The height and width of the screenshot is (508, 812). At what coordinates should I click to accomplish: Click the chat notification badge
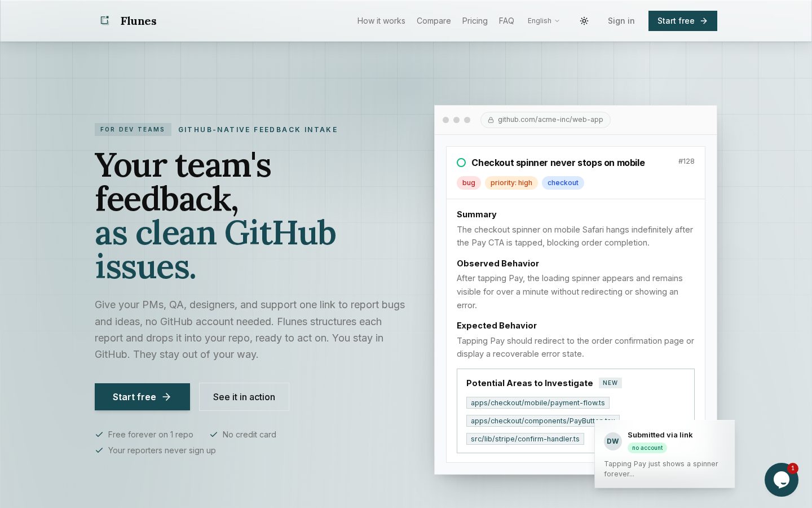pos(793,468)
